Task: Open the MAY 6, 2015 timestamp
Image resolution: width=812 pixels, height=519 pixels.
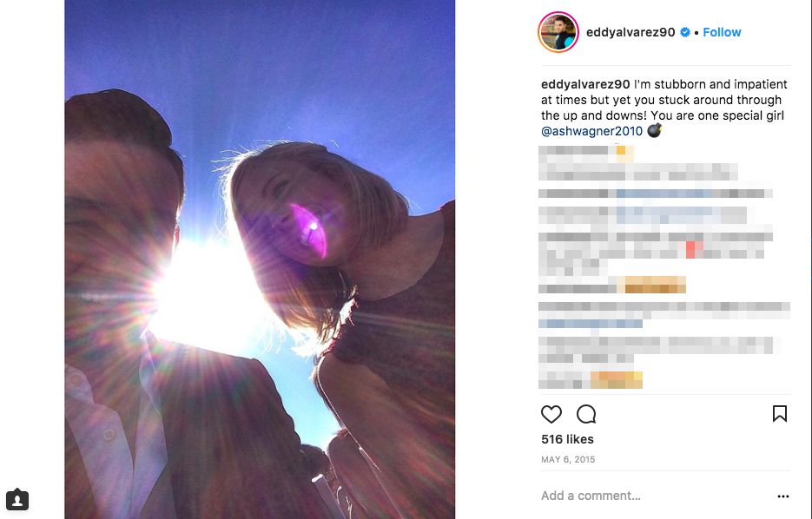Action: click(x=568, y=459)
